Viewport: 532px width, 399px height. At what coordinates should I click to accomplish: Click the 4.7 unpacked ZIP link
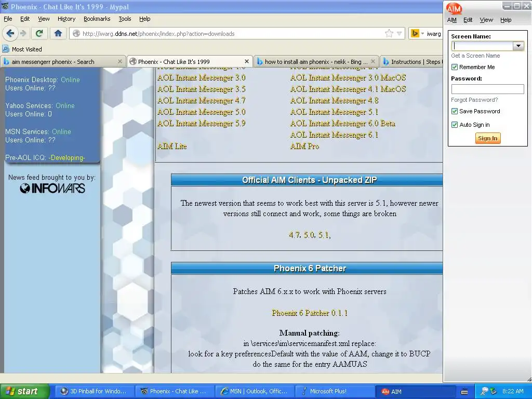(x=295, y=234)
